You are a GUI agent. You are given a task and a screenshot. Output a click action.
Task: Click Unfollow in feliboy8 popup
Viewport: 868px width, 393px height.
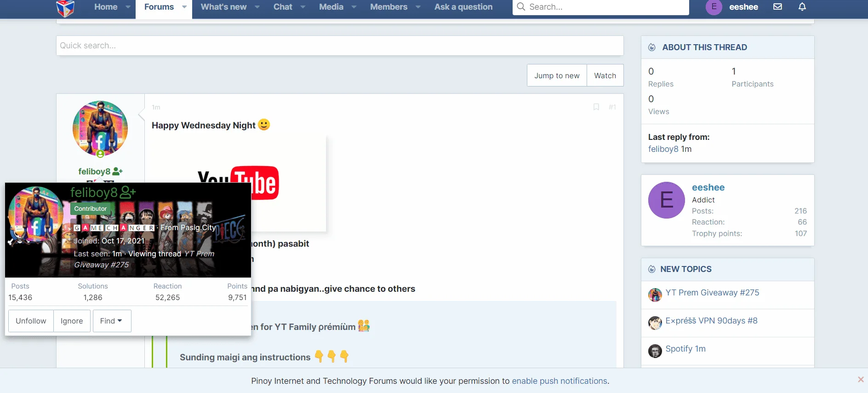31,321
